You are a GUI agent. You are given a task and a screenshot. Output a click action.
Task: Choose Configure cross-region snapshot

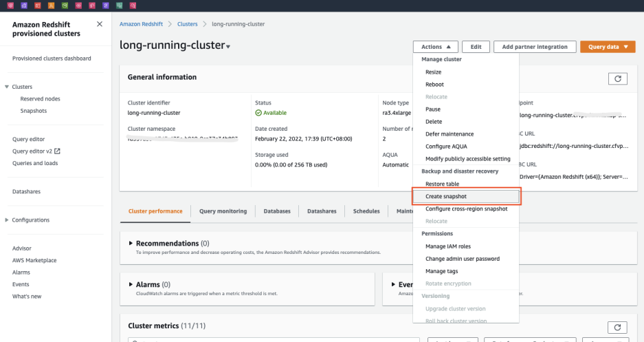(x=466, y=209)
